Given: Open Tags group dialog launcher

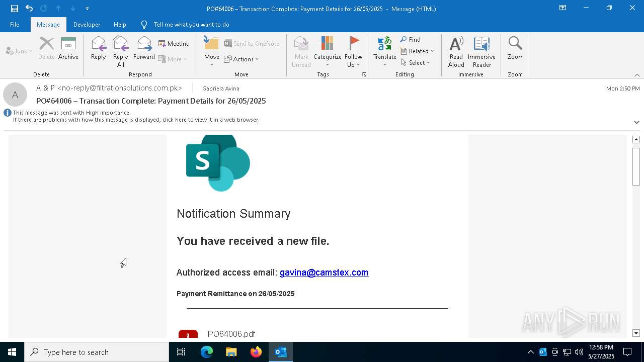Looking at the screenshot, I should (x=364, y=74).
